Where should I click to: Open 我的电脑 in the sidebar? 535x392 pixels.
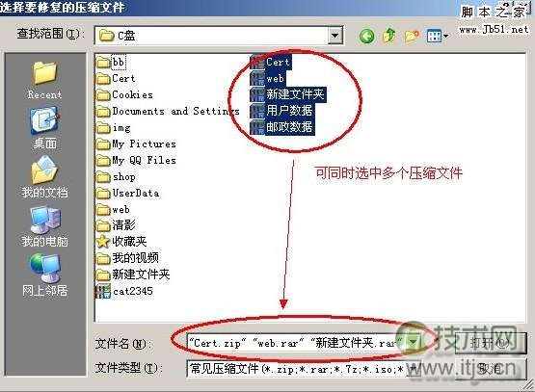(44, 226)
